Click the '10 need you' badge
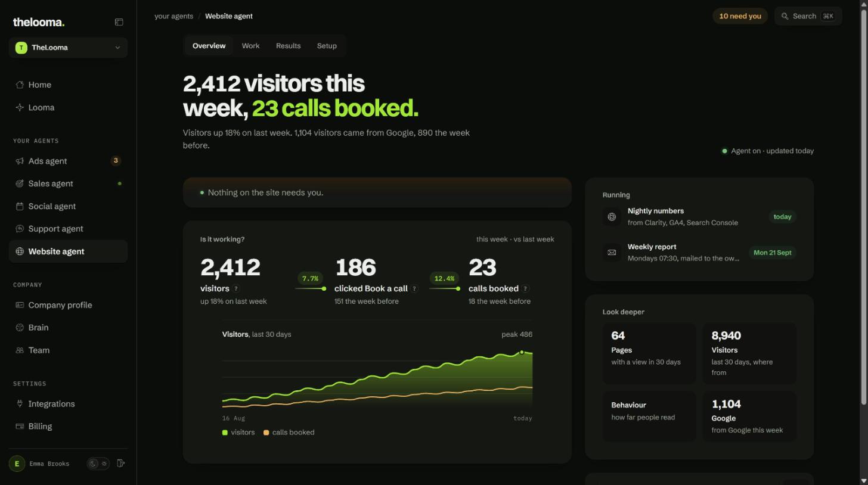This screenshot has width=868, height=485. (x=740, y=16)
